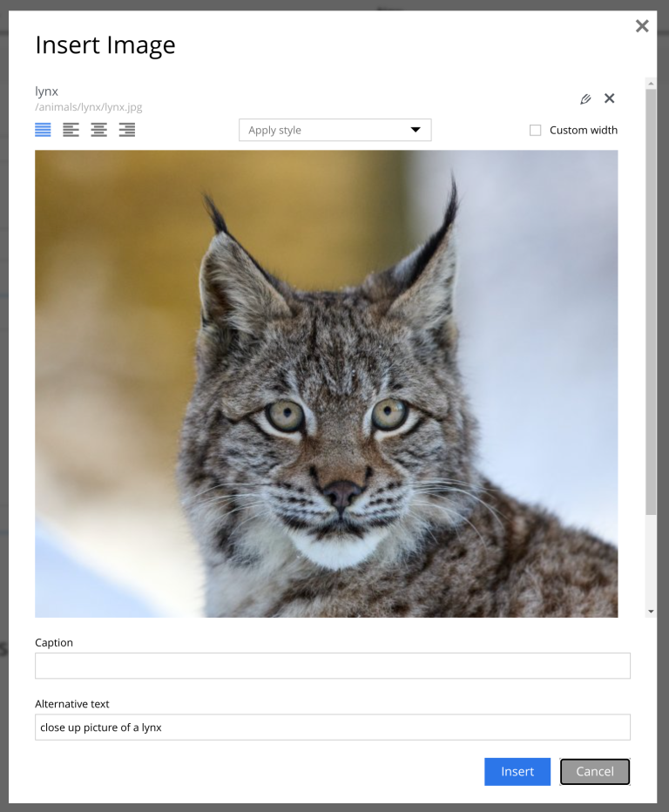The width and height of the screenshot is (669, 812).
Task: Click the scrollbar up arrow
Action: [x=651, y=84]
